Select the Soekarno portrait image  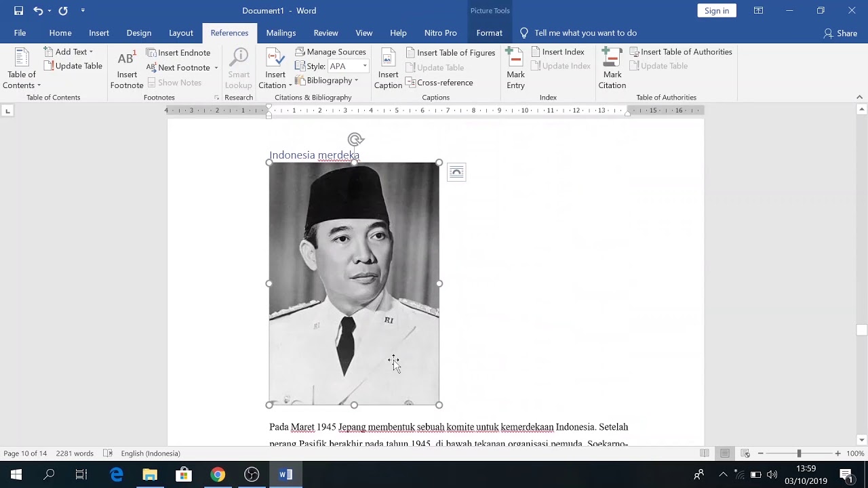pyautogui.click(x=354, y=283)
